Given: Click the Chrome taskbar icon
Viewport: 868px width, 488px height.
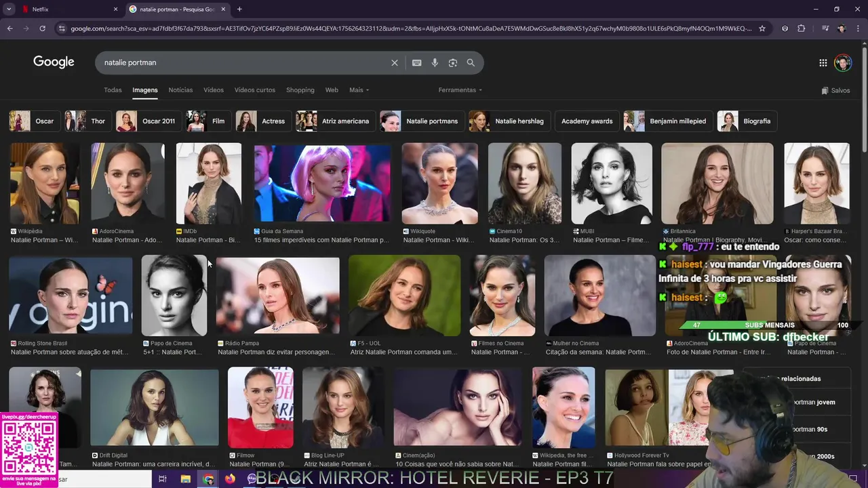Looking at the screenshot, I should [x=208, y=479].
